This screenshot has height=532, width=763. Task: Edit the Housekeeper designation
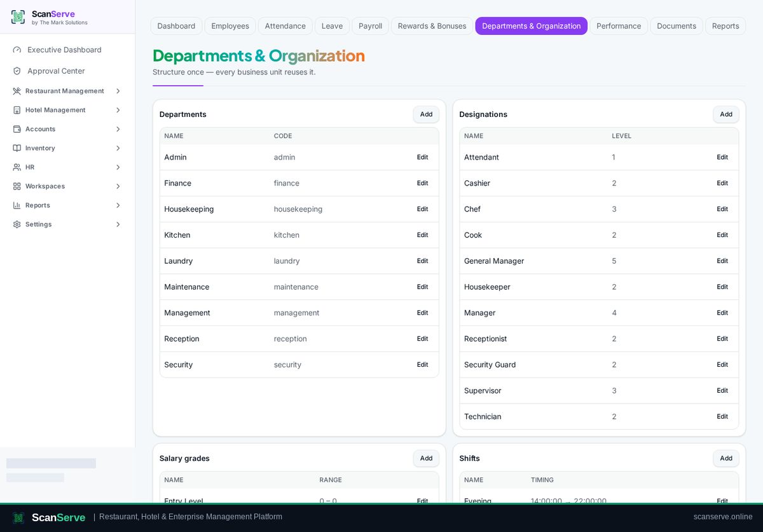[722, 287]
